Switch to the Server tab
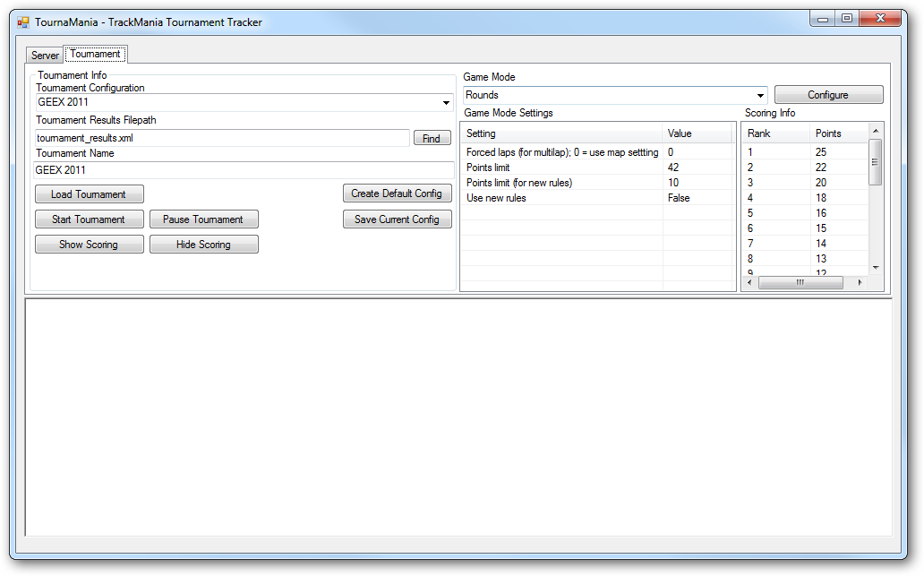 point(45,56)
